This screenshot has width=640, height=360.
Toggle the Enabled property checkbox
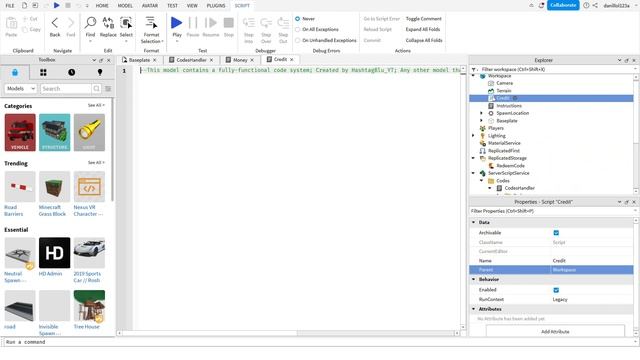(x=556, y=290)
